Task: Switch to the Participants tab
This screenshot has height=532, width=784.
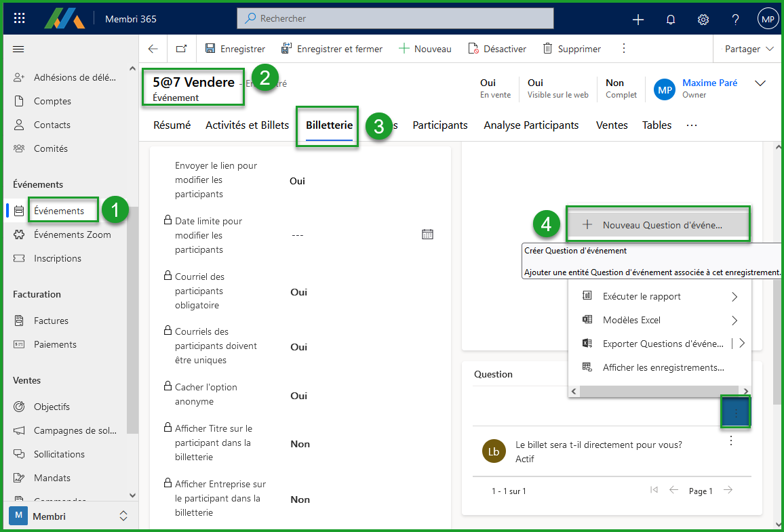Action: coord(439,125)
